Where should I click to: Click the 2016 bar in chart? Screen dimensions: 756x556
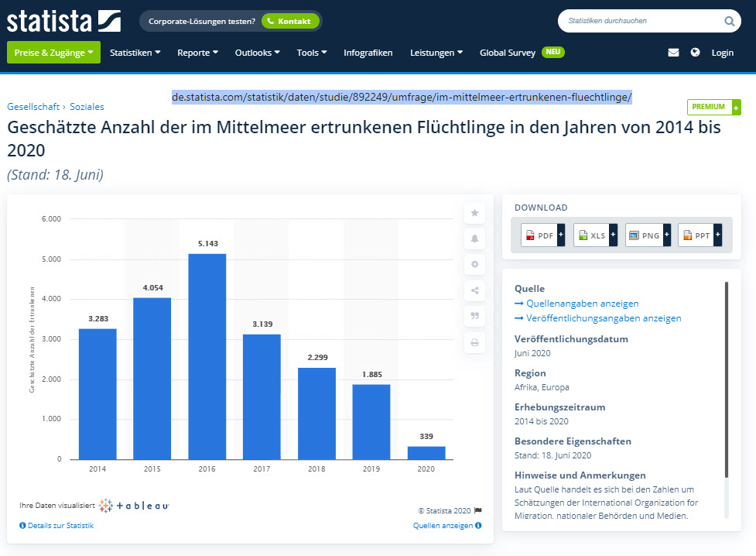207,356
